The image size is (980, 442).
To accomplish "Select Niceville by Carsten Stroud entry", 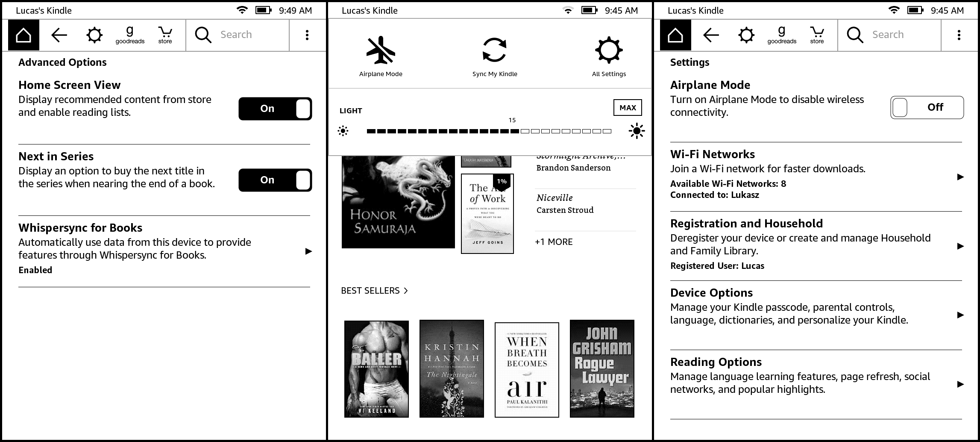I will coord(585,204).
